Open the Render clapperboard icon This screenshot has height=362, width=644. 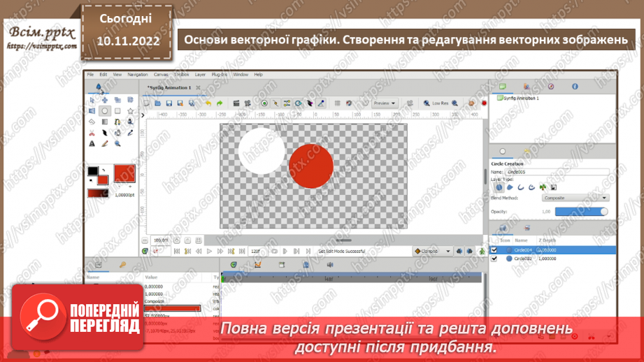click(x=236, y=103)
